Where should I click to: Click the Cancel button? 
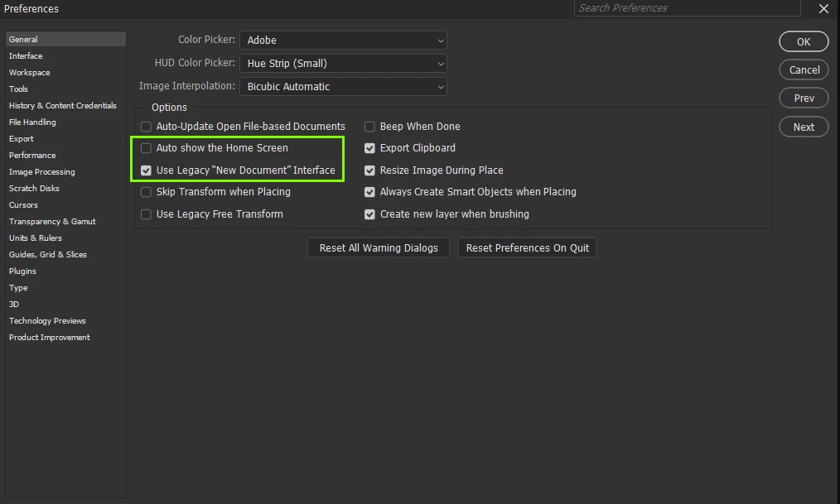click(x=804, y=70)
